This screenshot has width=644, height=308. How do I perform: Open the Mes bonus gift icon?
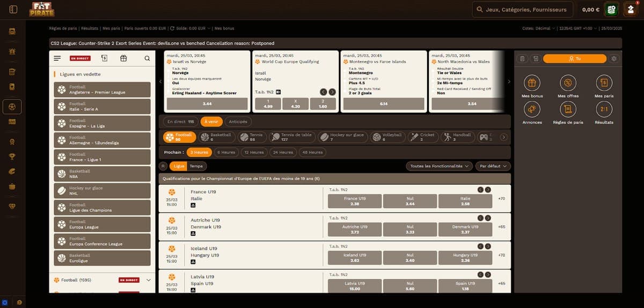click(x=532, y=83)
